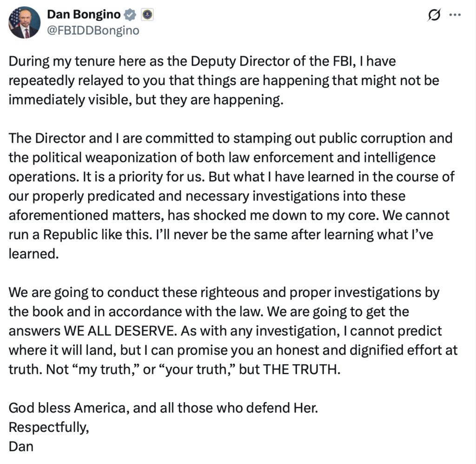Viewport: 476px width, 464px height.
Task: Open the profile avatar photo
Action: click(x=24, y=23)
